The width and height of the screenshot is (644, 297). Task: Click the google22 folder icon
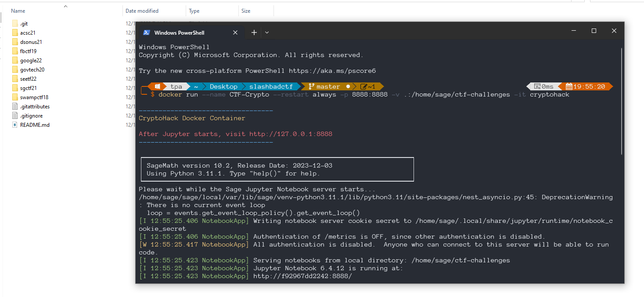click(15, 61)
